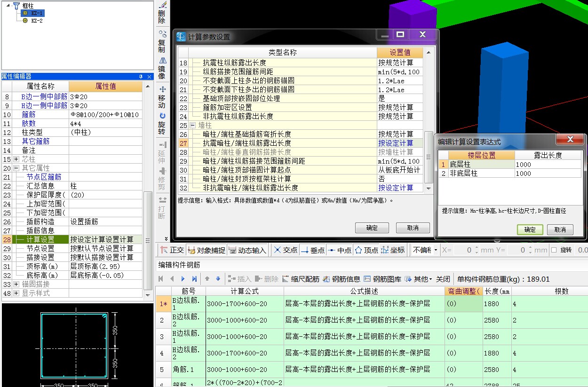Pin the 属性编辑器 panel
The image size is (588, 387).
(141, 76)
